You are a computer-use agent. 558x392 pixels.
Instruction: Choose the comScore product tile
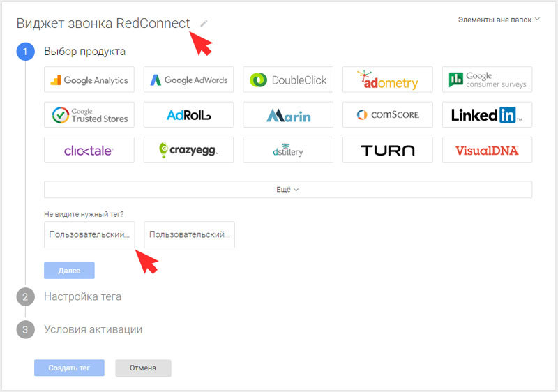(x=388, y=114)
